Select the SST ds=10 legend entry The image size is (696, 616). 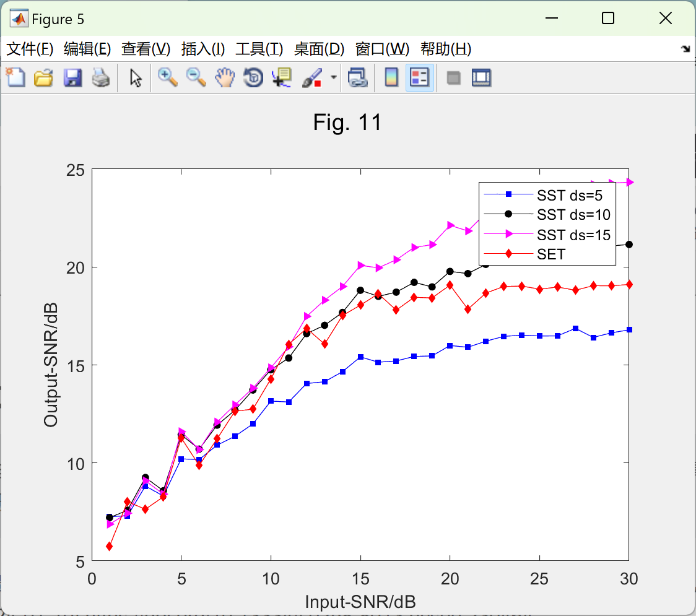click(x=547, y=214)
